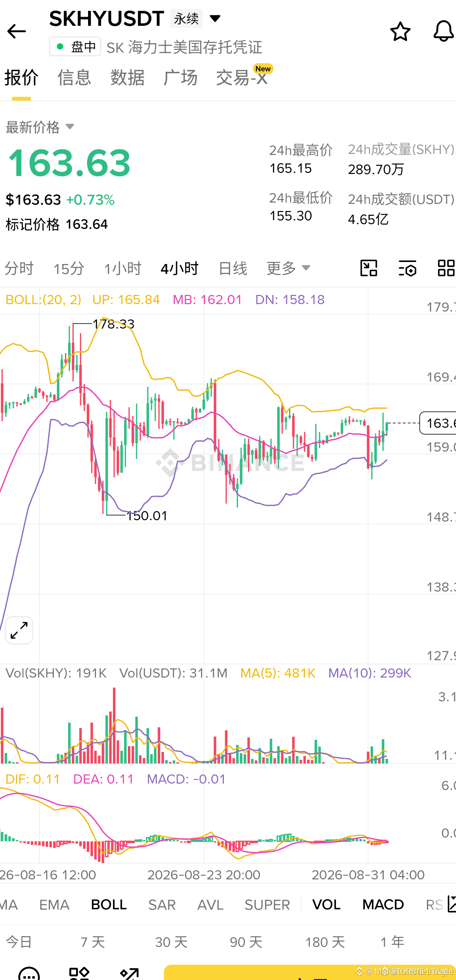Toggle the MACD sub-indicator
The height and width of the screenshot is (980, 456).
383,904
